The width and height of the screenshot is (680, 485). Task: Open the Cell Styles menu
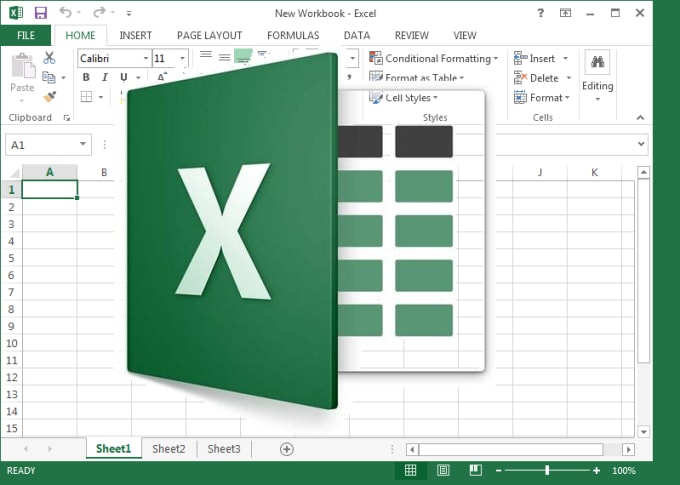[403, 98]
